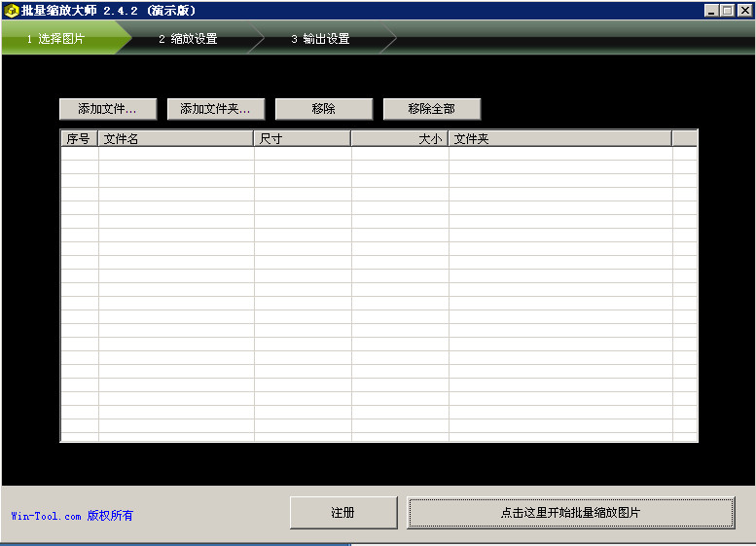756x546 pixels.
Task: Sort by the 文件名 column header
Action: point(176,139)
